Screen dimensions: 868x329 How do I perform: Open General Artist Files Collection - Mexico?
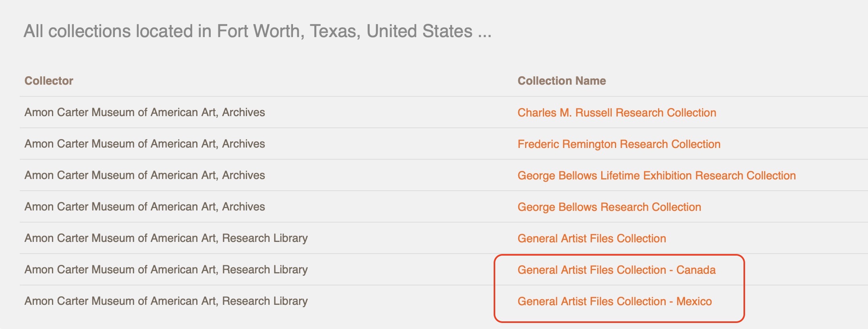[615, 301]
